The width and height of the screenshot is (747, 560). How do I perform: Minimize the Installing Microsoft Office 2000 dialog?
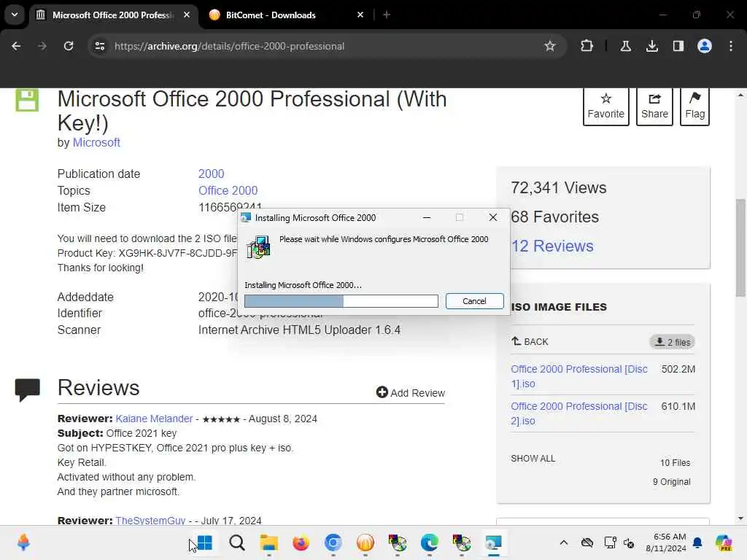click(x=427, y=217)
